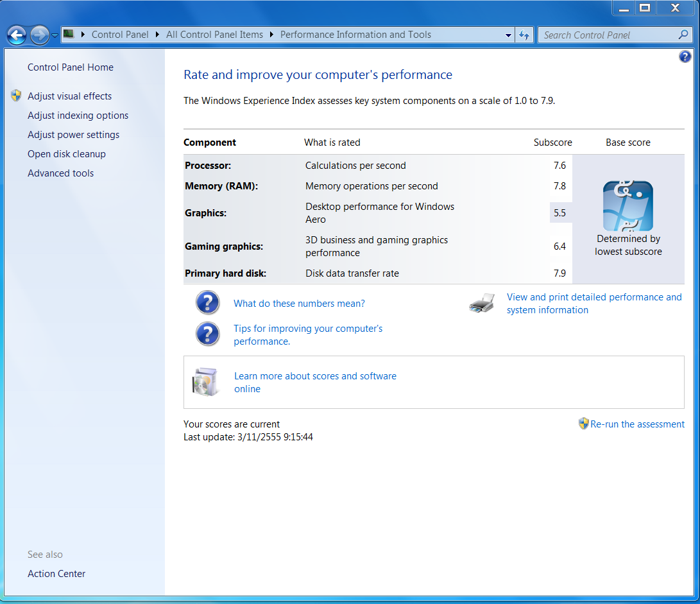Re-run the assessment
Viewport: 700px width, 604px height.
pos(637,424)
